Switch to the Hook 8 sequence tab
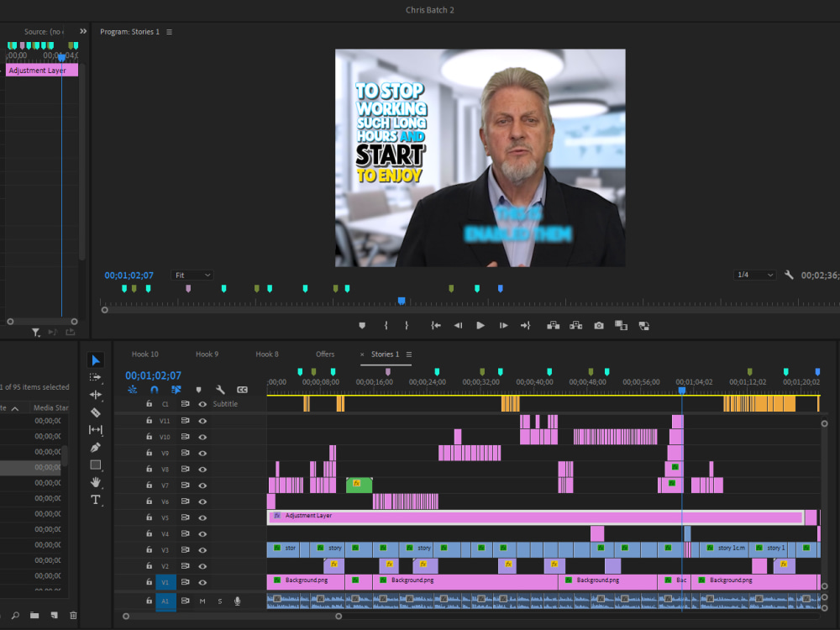Image resolution: width=840 pixels, height=630 pixels. point(267,354)
